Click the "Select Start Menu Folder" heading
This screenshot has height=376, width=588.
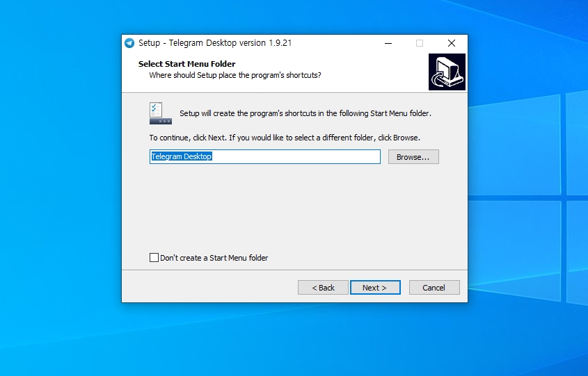186,64
